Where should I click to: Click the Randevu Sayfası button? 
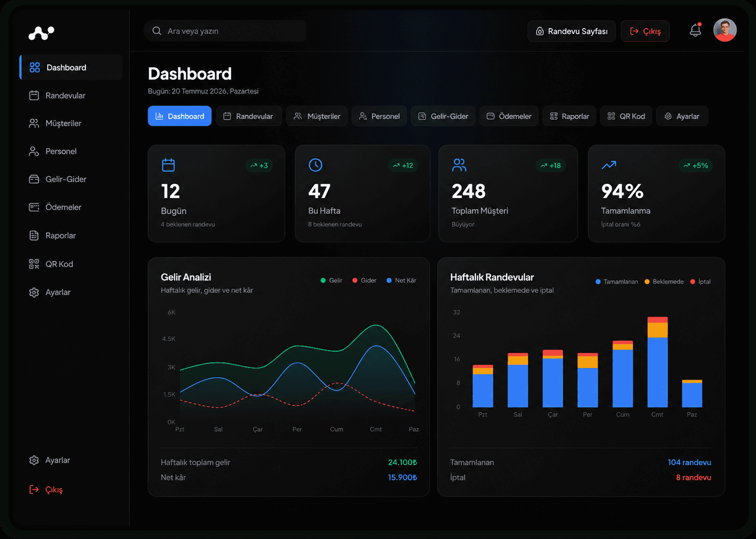[x=571, y=31]
